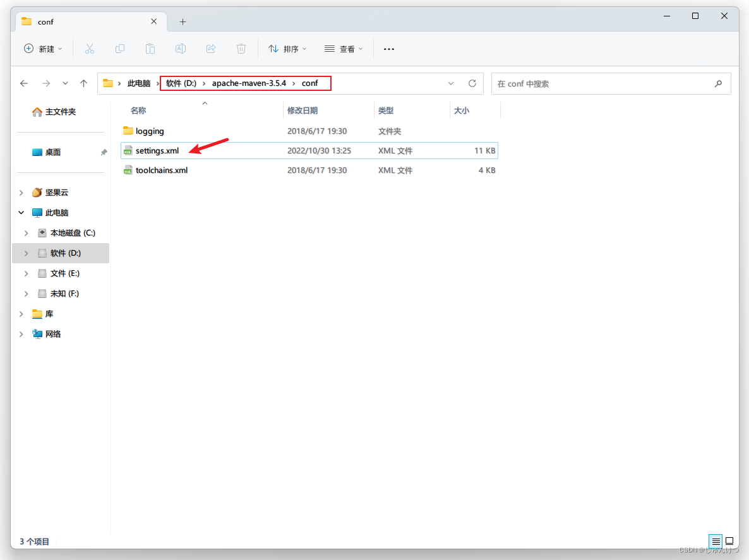Image resolution: width=749 pixels, height=560 pixels.
Task: Click the Share icon in toolbar
Action: [x=211, y=49]
